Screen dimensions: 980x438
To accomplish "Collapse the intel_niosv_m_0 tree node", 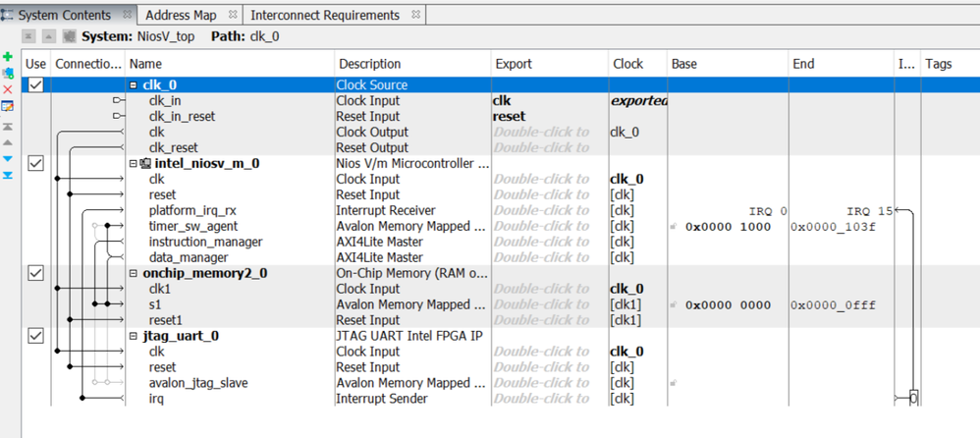I will tap(133, 164).
